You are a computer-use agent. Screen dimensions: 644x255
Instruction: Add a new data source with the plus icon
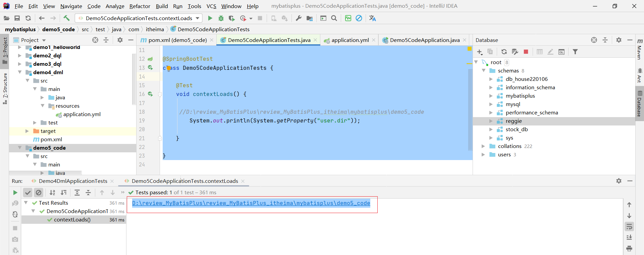pos(480,52)
